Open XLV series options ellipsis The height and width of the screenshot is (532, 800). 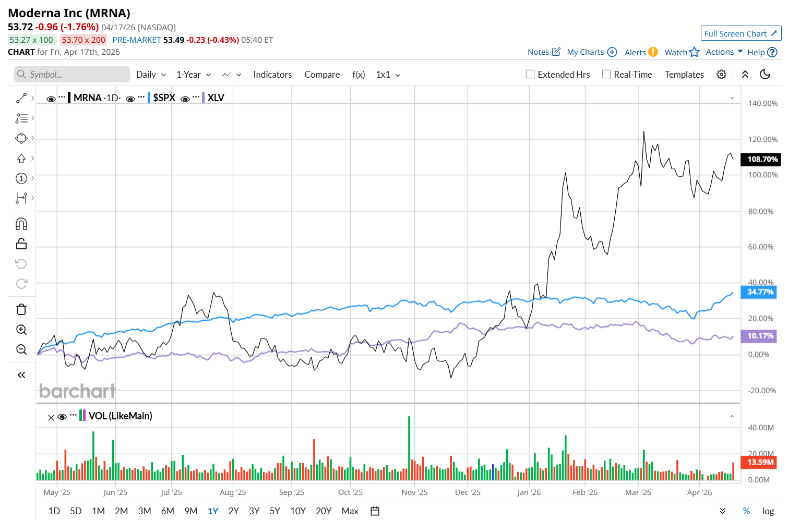tap(196, 97)
